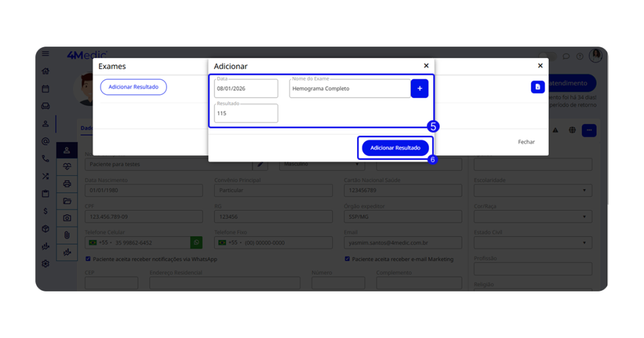Click the green WhatsApp icon next to phone
Screen dimensions: 644x338
click(197, 242)
